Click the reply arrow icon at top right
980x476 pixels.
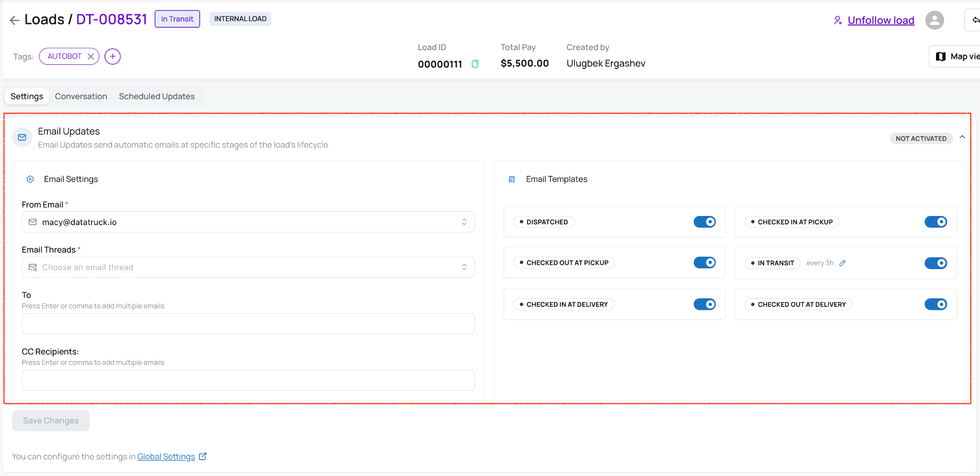[974, 20]
